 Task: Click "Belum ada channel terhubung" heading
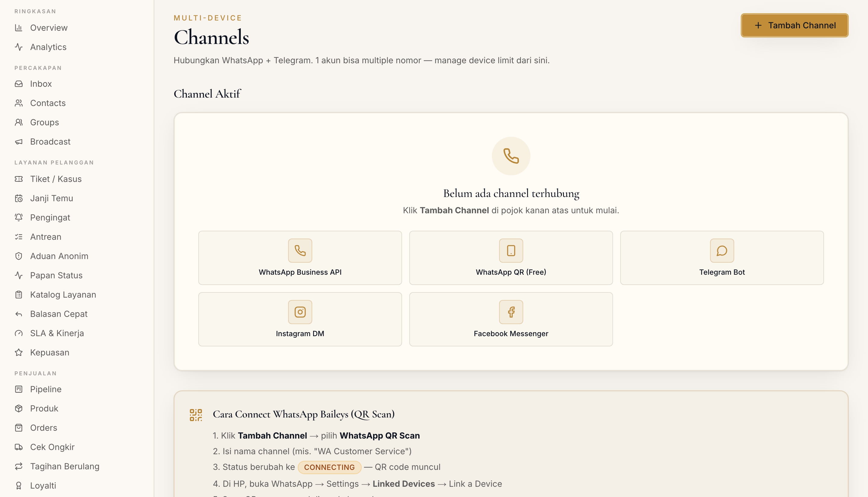(511, 194)
